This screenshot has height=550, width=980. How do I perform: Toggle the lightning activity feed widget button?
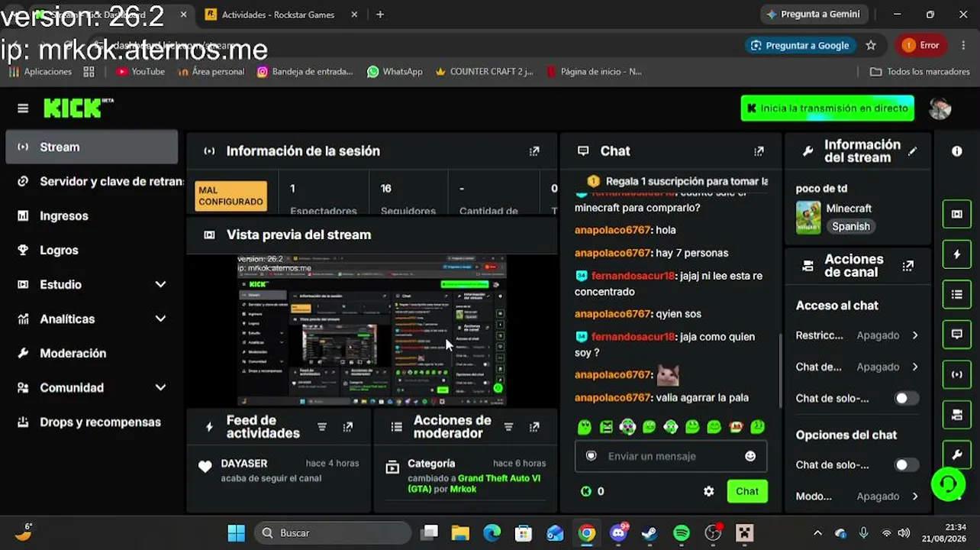(x=956, y=254)
